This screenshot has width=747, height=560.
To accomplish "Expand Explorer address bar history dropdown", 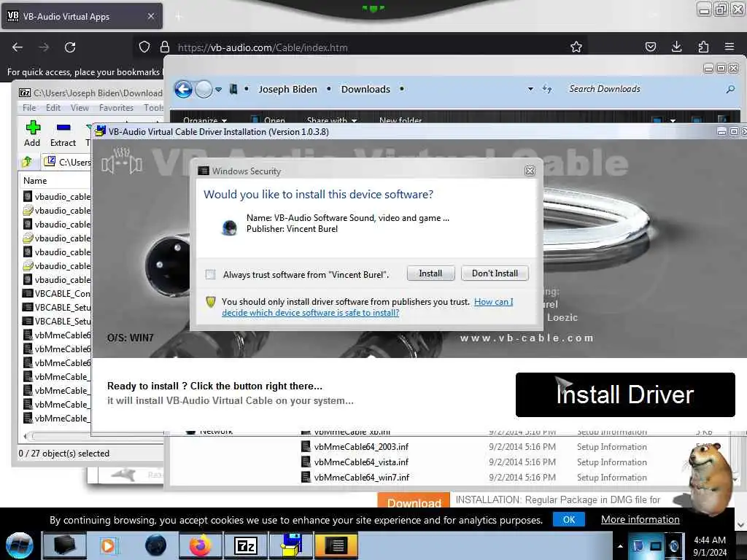I will pos(530,89).
